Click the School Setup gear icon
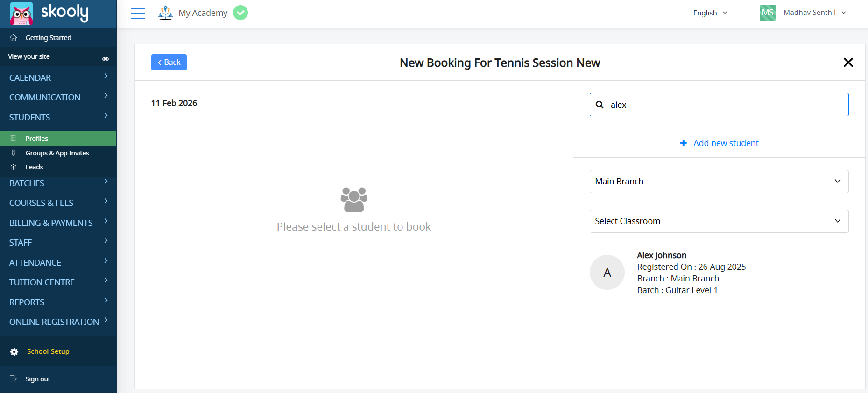Viewport: 868px width, 393px height. click(x=14, y=352)
